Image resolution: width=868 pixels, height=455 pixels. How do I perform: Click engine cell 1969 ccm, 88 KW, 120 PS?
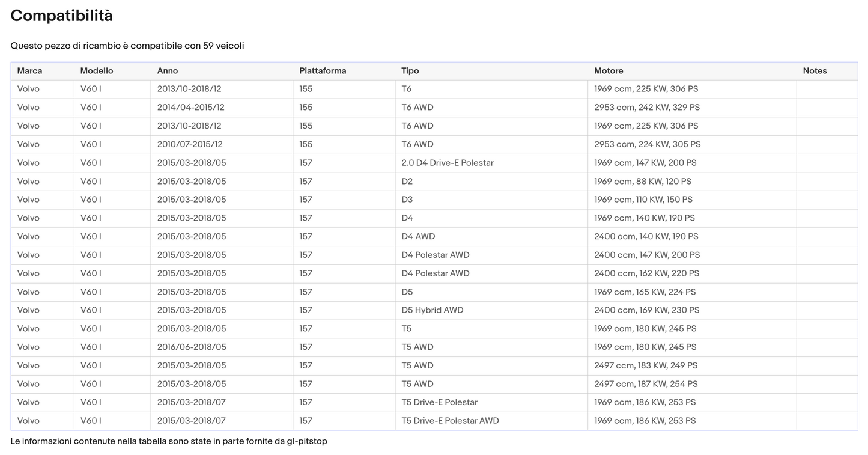pos(643,182)
